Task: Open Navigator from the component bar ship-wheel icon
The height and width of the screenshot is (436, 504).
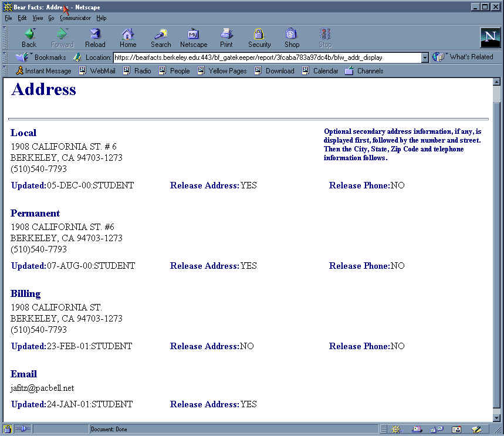Action: [x=396, y=429]
